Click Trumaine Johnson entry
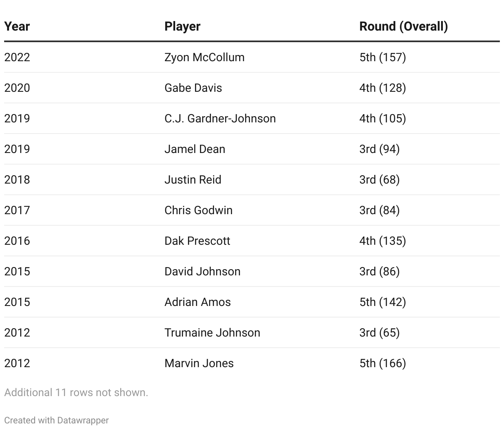Image resolution: width=504 pixels, height=430 pixels. pos(212,332)
